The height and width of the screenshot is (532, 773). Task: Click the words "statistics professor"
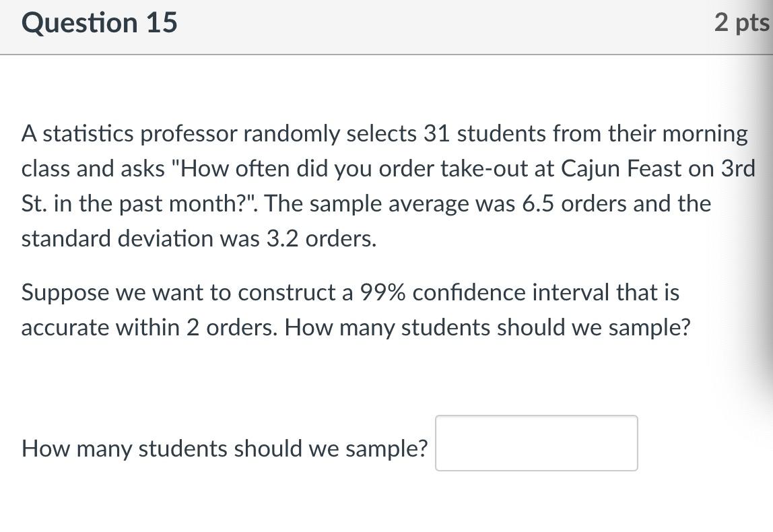tap(138, 134)
